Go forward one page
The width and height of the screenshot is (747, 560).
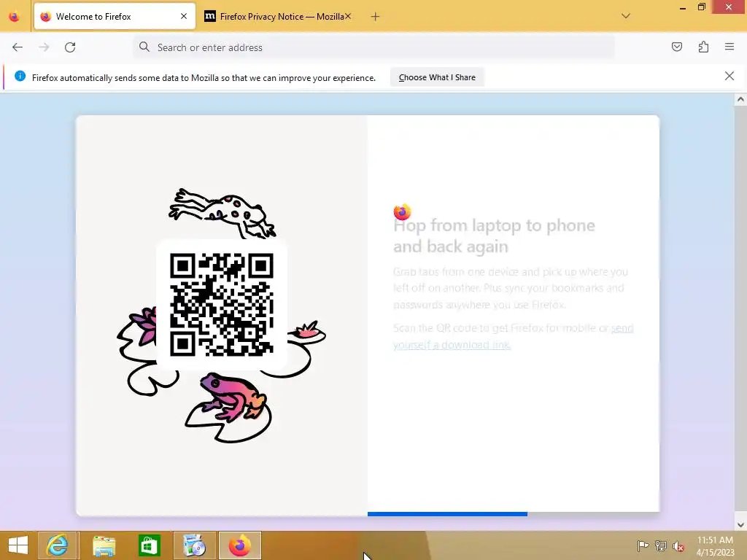coord(44,47)
